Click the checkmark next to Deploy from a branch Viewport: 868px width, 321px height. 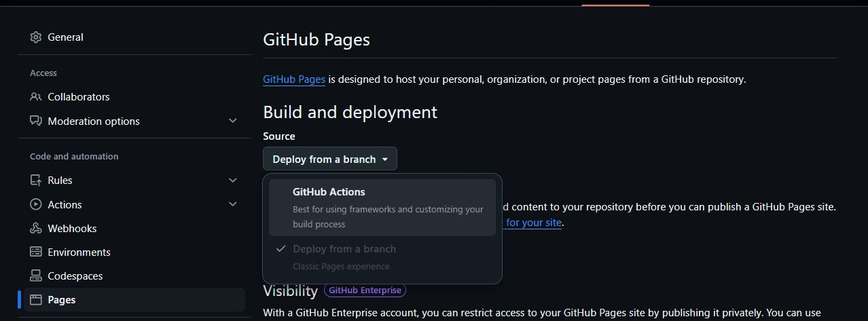point(281,249)
